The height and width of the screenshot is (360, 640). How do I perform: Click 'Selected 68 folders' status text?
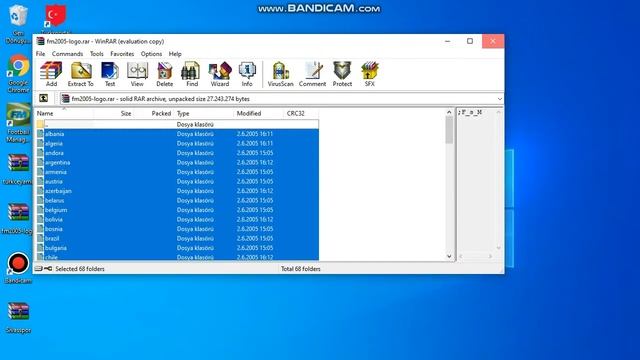(80, 269)
